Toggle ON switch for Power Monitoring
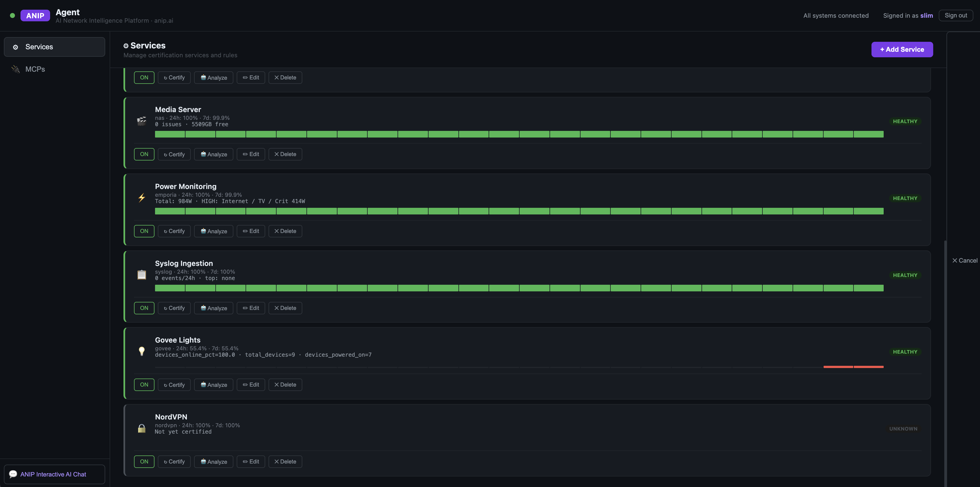 (144, 231)
